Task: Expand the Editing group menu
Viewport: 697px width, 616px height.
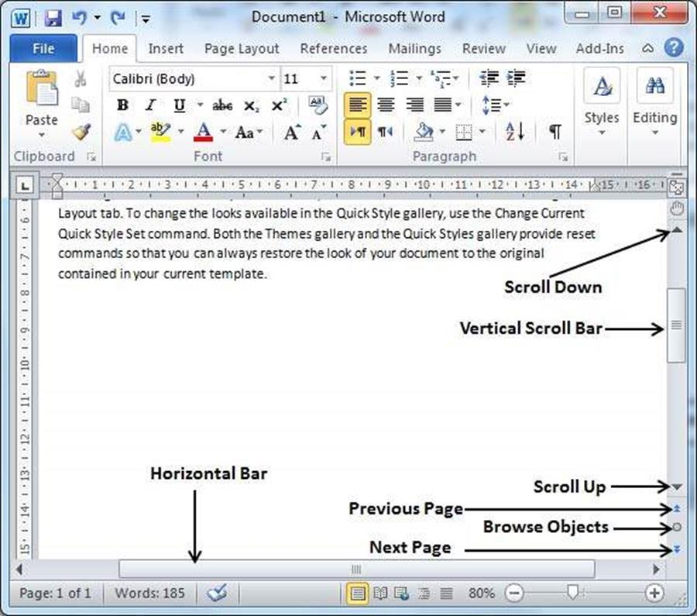Action: [654, 102]
